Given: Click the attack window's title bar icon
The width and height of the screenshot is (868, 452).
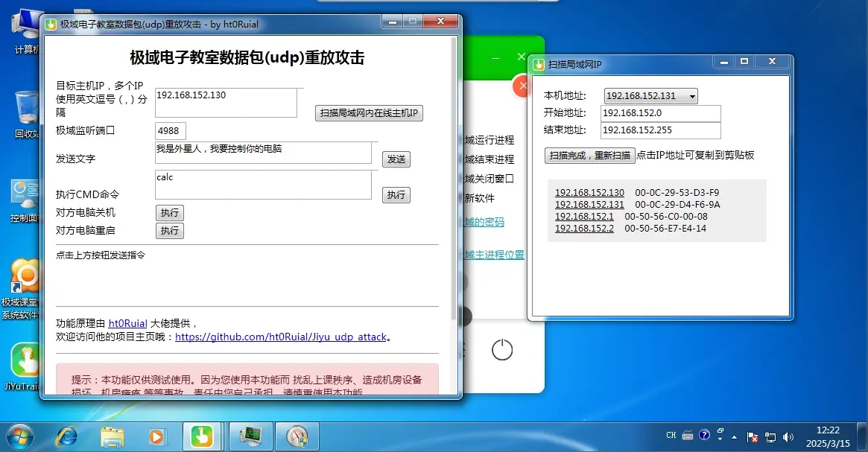Looking at the screenshot, I should point(51,25).
